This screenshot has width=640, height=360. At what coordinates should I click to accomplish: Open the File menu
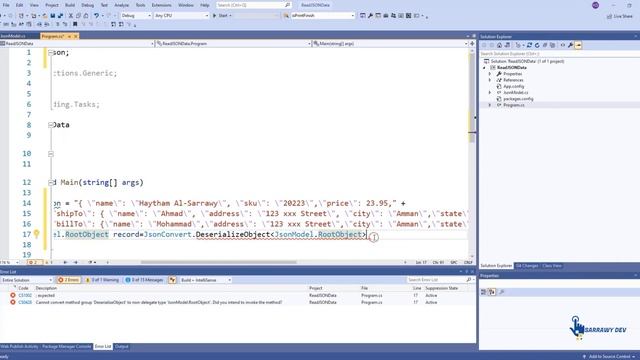click(x=6, y=5)
